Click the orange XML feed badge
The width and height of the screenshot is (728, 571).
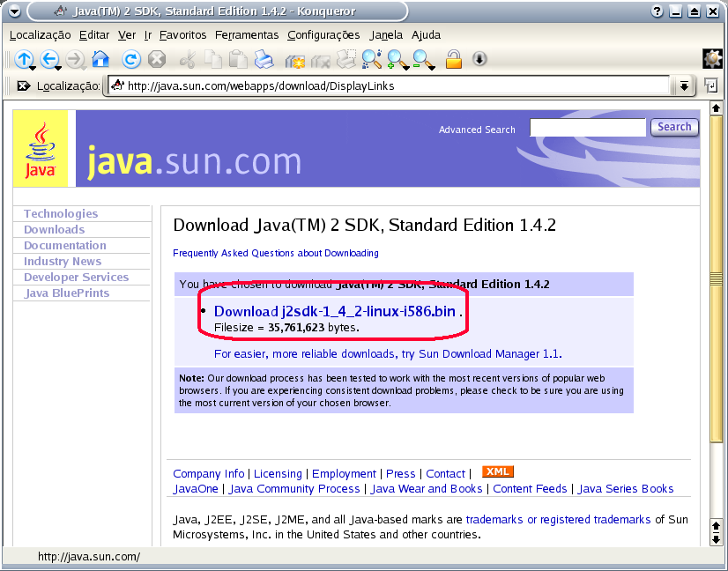pyautogui.click(x=498, y=471)
